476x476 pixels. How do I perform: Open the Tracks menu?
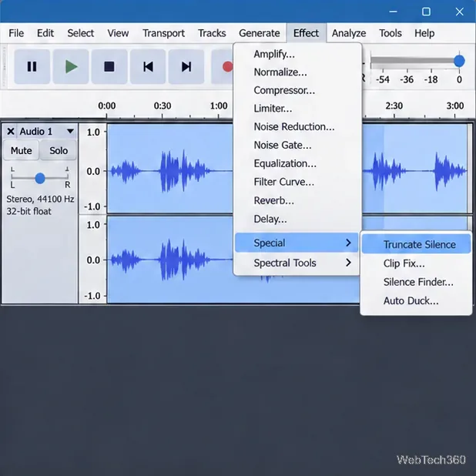212,33
